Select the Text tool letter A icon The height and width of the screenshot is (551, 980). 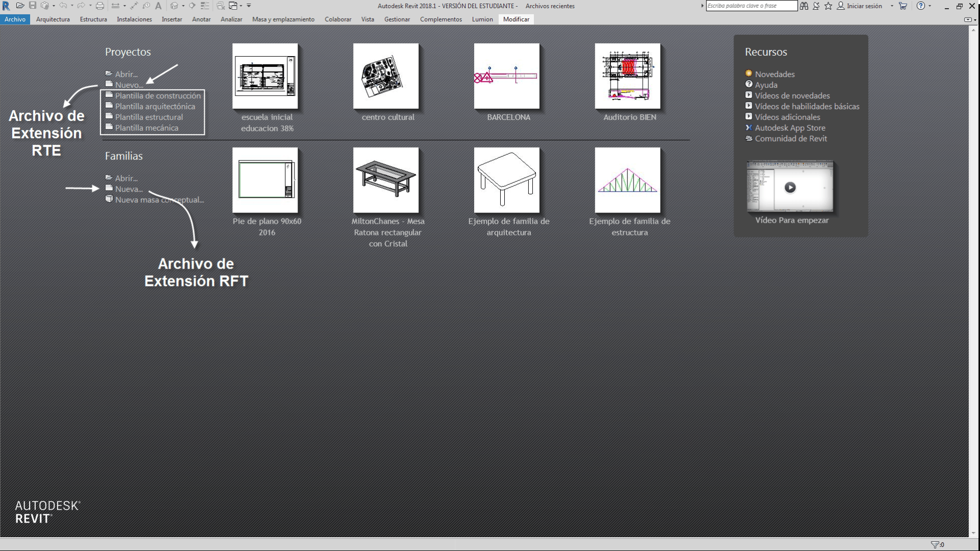[158, 6]
